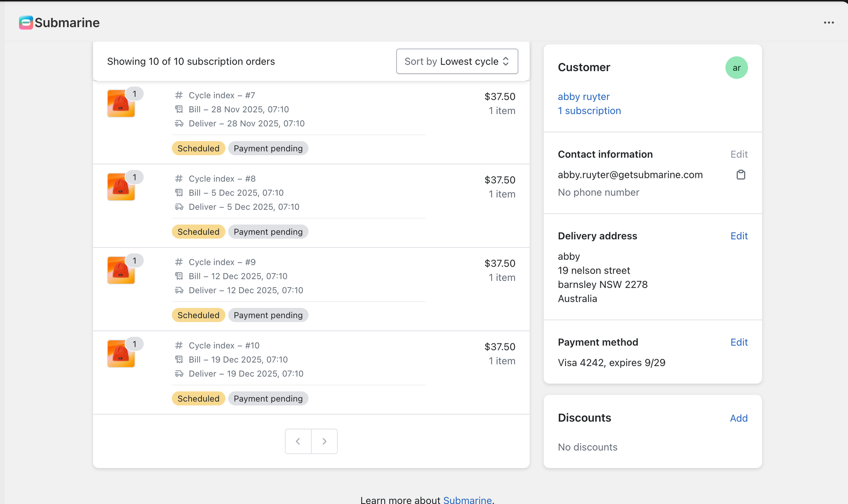Image resolution: width=848 pixels, height=504 pixels.
Task: Edit the contact information
Action: (x=739, y=154)
